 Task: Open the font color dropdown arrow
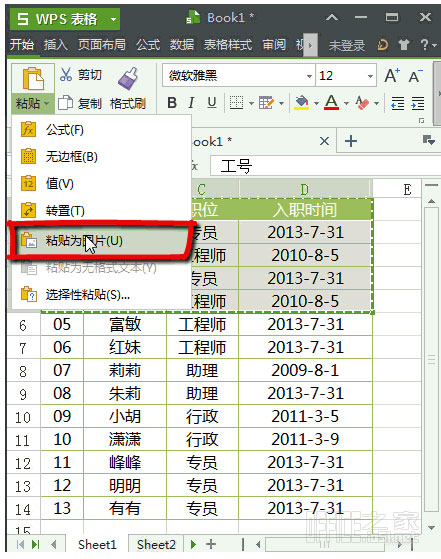[346, 103]
